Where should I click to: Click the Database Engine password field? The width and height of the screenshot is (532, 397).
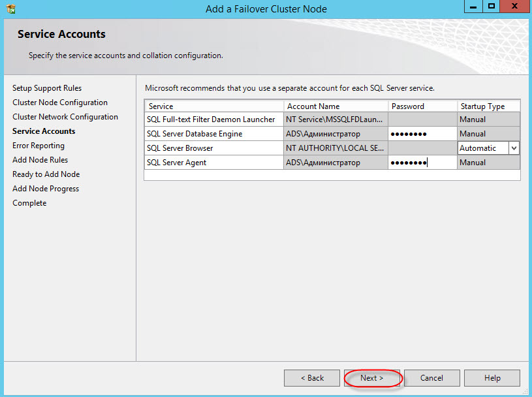(x=422, y=134)
